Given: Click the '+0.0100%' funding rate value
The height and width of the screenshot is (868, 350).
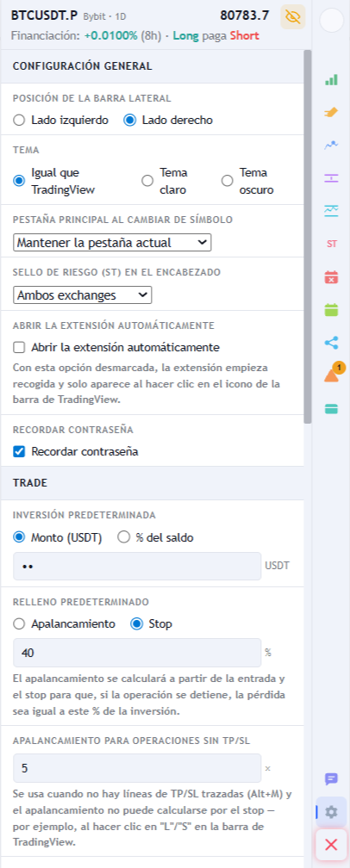Looking at the screenshot, I should click(x=110, y=36).
